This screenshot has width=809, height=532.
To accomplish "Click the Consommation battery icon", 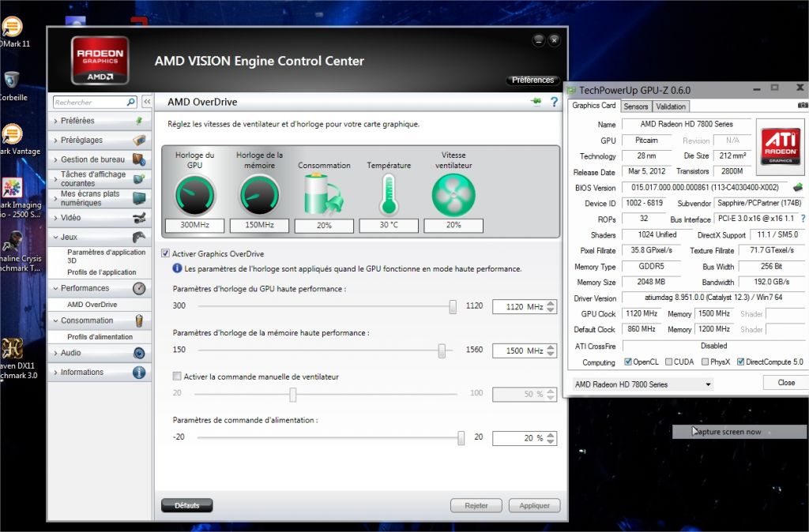I will tap(323, 194).
